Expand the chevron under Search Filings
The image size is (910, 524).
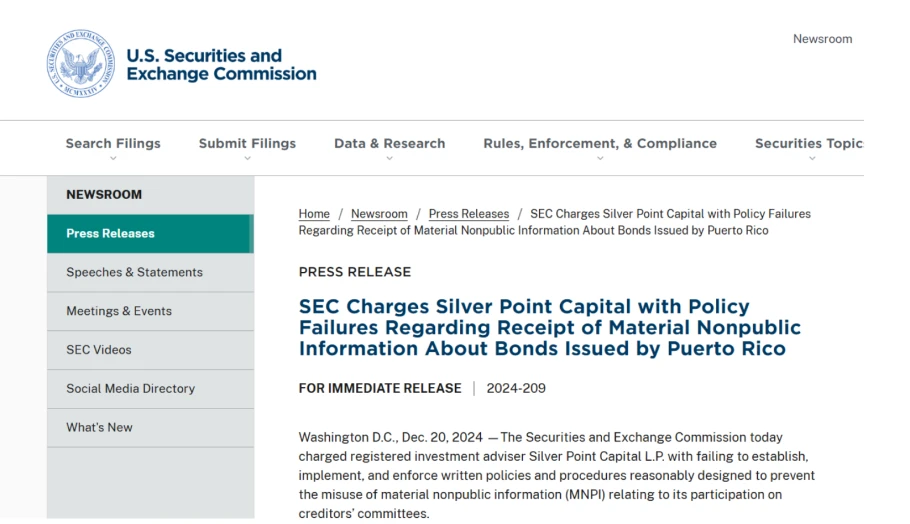pyautogui.click(x=113, y=158)
